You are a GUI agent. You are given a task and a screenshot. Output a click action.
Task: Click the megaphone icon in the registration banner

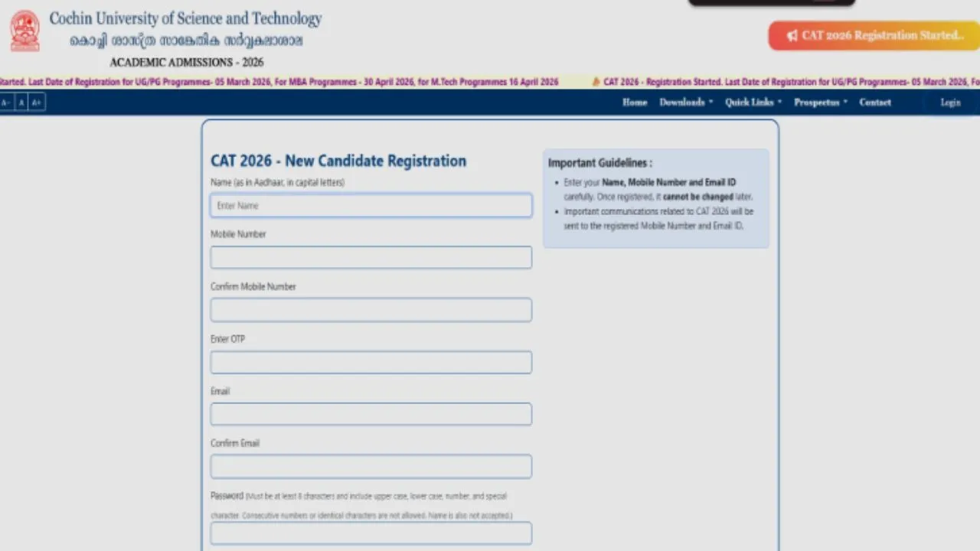pos(792,35)
